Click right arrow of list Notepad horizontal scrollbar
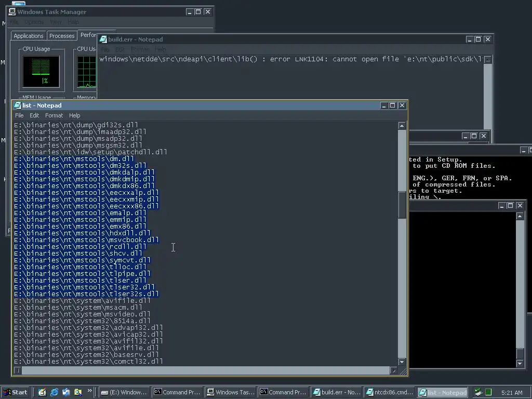The height and width of the screenshot is (399, 532). click(x=394, y=370)
